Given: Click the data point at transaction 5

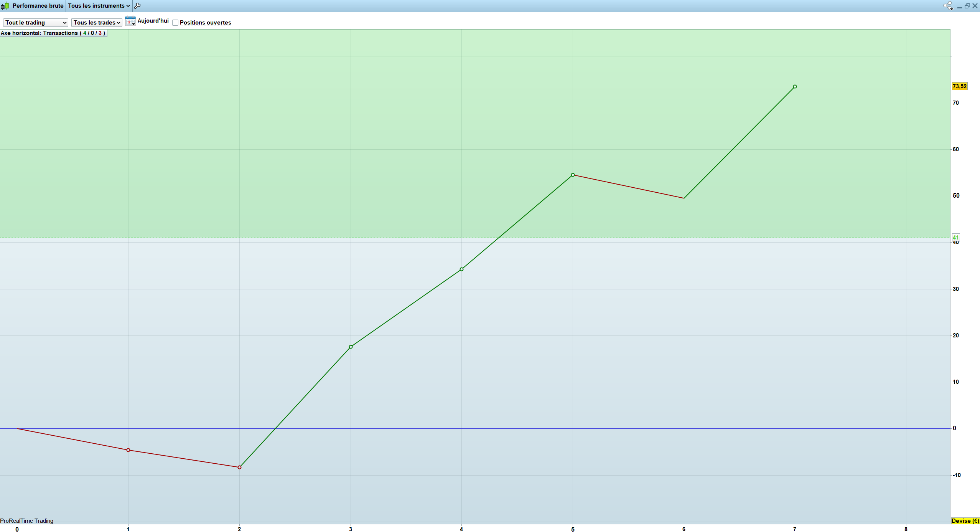Looking at the screenshot, I should point(573,175).
